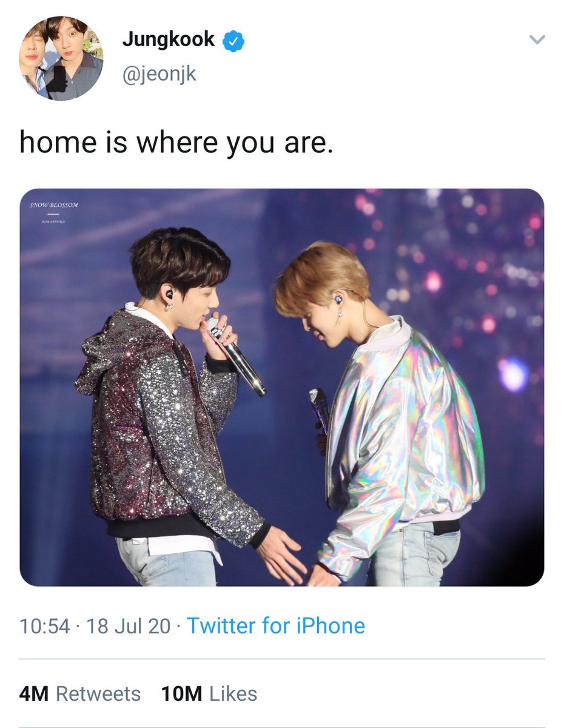564x728 pixels.
Task: Visit the @jeonjk handle link
Action: point(159,74)
